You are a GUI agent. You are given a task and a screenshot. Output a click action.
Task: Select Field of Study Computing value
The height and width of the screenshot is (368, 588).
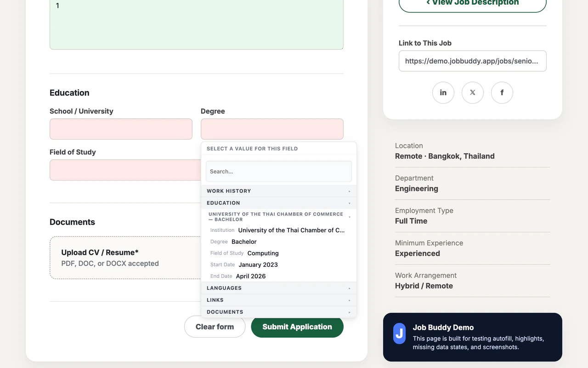pos(279,253)
